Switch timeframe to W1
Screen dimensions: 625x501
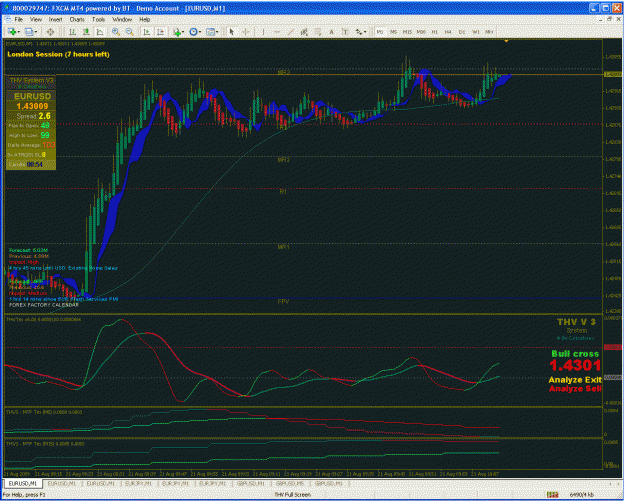[476, 32]
